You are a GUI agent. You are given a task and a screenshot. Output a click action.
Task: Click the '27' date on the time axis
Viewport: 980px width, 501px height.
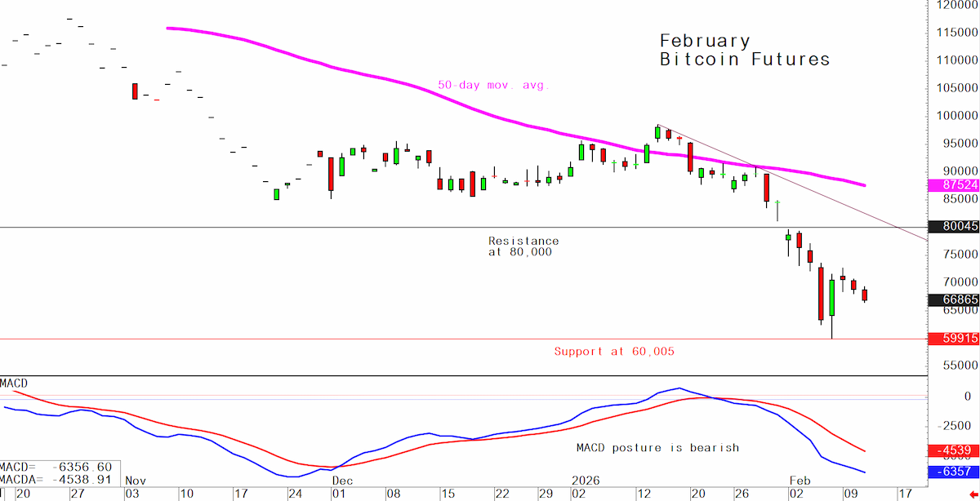(78, 494)
